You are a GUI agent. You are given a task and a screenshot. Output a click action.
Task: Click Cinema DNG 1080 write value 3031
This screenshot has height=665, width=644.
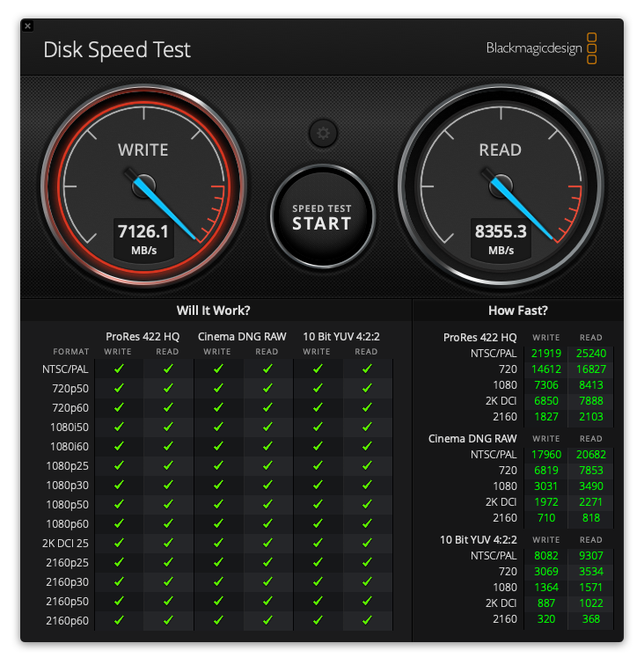[x=546, y=486]
